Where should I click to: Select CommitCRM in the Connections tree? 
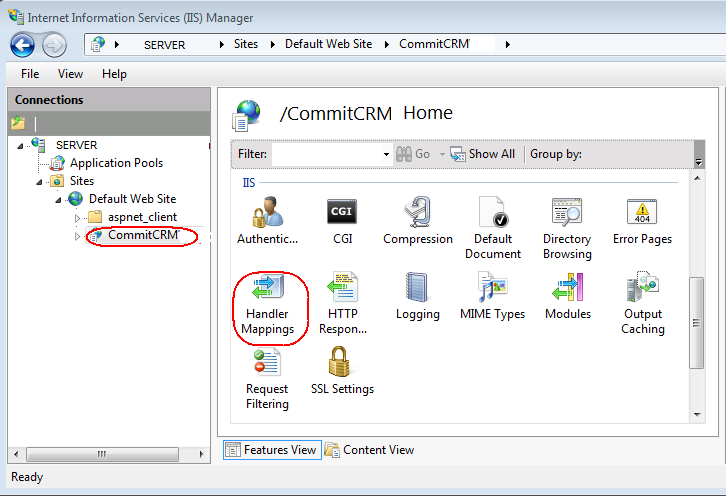(141, 236)
